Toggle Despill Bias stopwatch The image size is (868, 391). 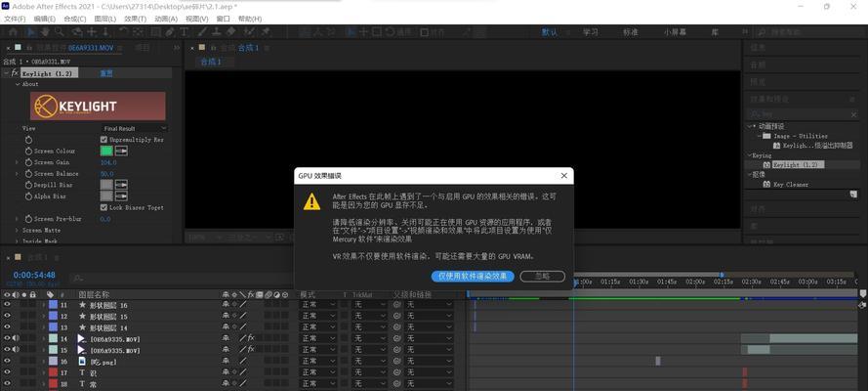(28, 185)
